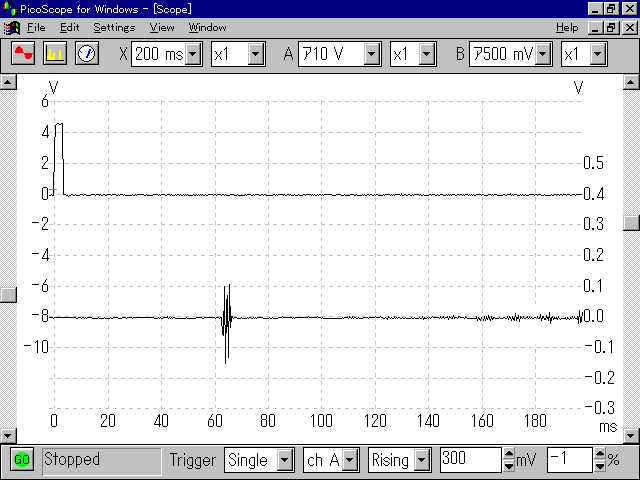This screenshot has height=480, width=640.
Task: Expand channel B x1 multiplier dropdown
Action: [598, 54]
